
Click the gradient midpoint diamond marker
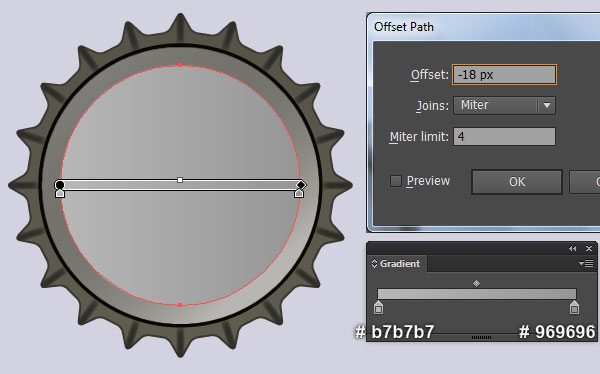(476, 283)
